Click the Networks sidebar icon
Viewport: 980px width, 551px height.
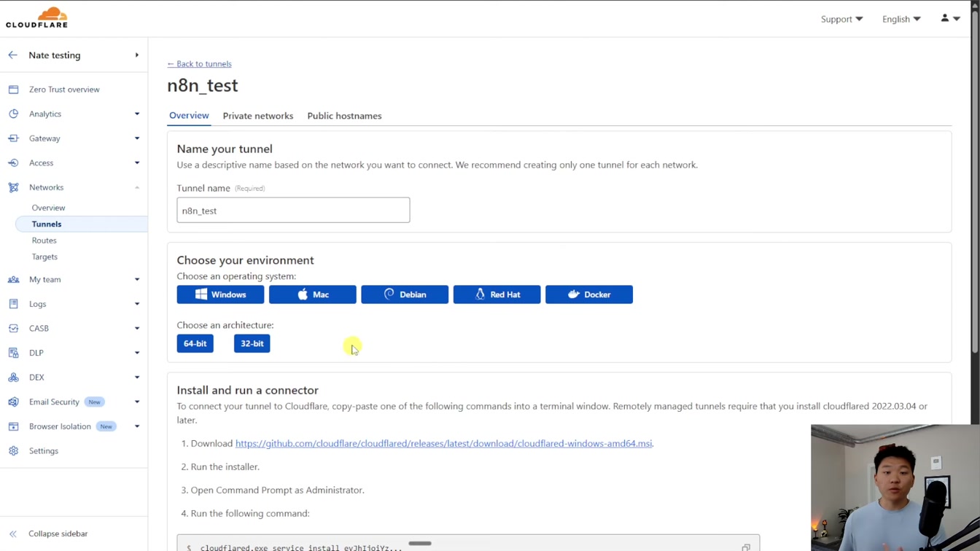click(x=13, y=187)
